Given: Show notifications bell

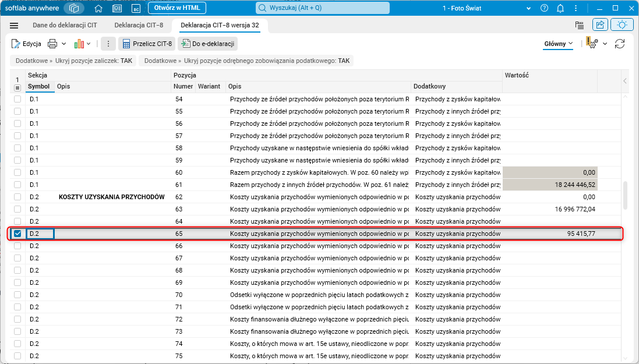Looking at the screenshot, I should [560, 8].
